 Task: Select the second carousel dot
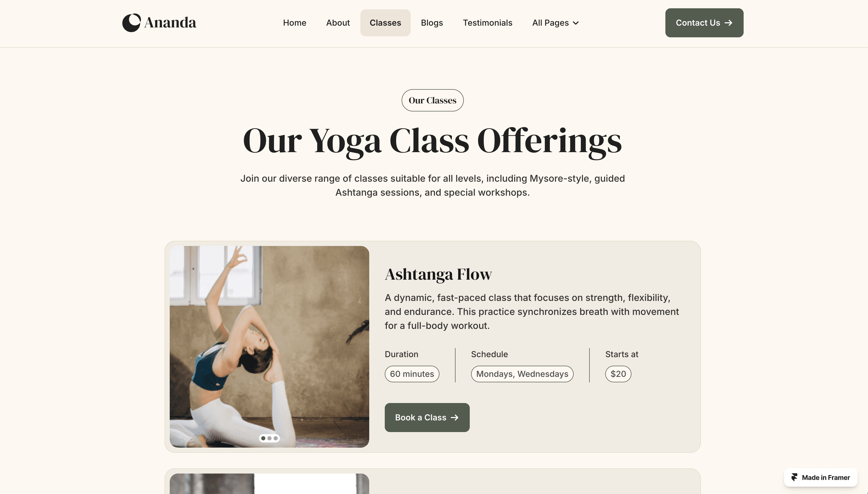269,438
